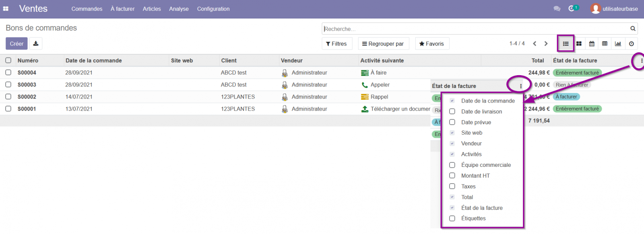Click the download export icon next to Créer
This screenshot has width=644, height=234.
tap(36, 43)
